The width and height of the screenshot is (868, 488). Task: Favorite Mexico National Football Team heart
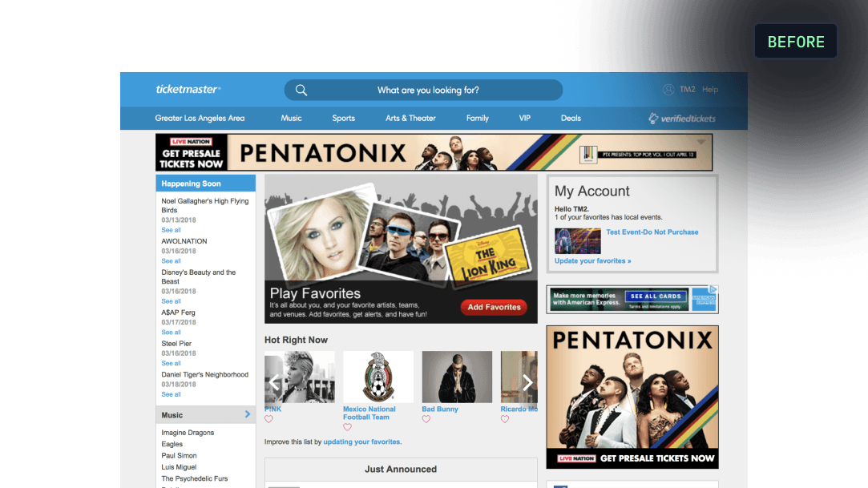(x=347, y=427)
